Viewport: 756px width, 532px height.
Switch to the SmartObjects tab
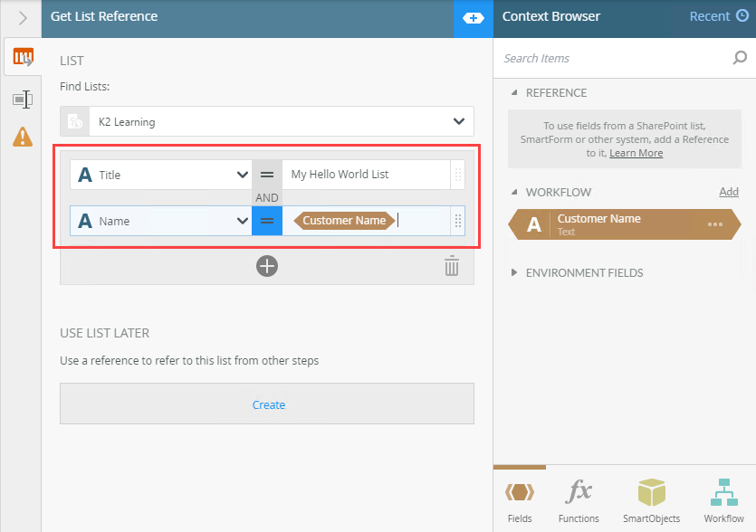[x=651, y=500]
